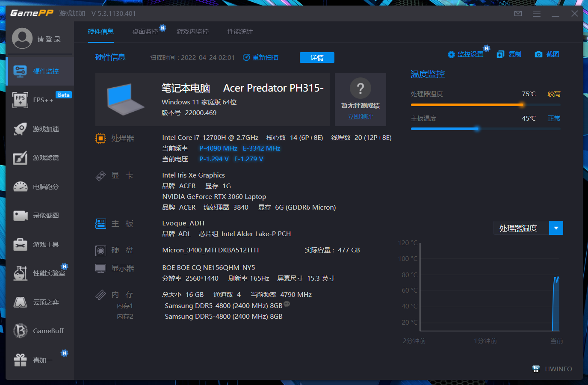Click the 45℃ motherboard temperature value
This screenshot has height=385, width=588.
coord(529,118)
